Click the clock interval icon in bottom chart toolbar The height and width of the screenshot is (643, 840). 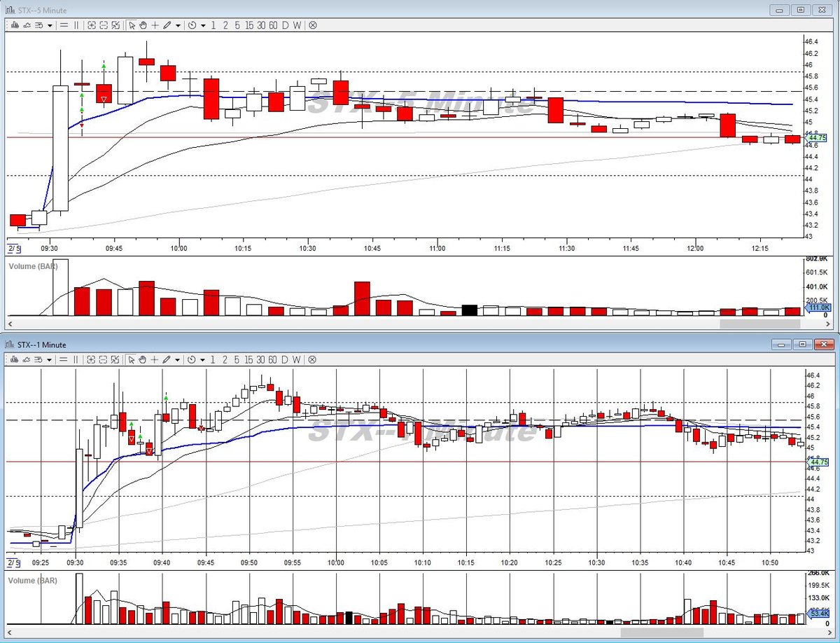tap(192, 359)
